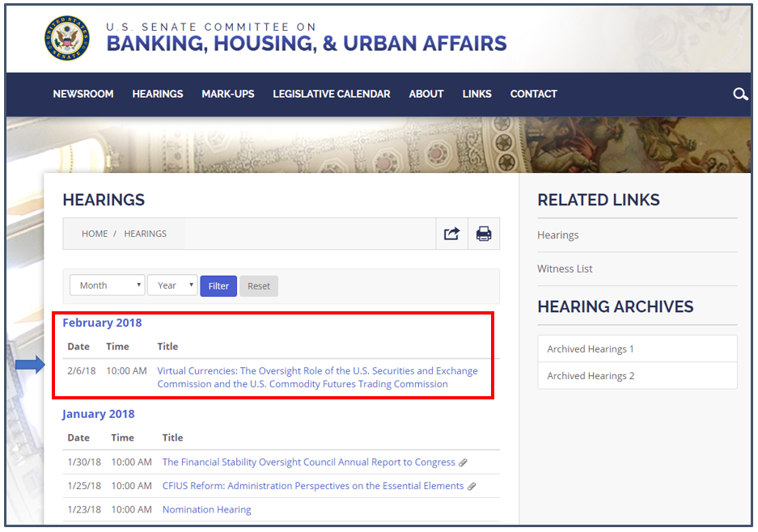Select Mark-Ups in navigation bar
Screen dimensions: 758x532
pyautogui.click(x=227, y=95)
